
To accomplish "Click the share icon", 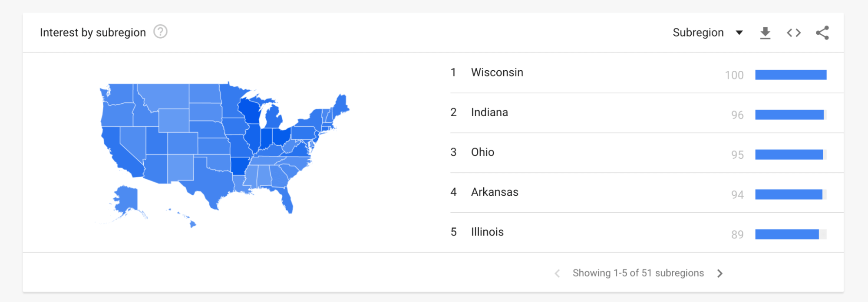I will 822,33.
